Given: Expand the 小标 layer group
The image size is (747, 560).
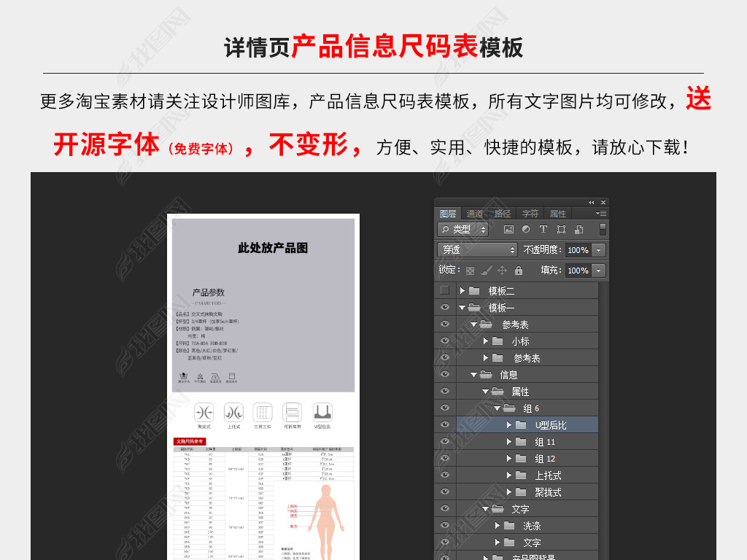Looking at the screenshot, I should (487, 341).
